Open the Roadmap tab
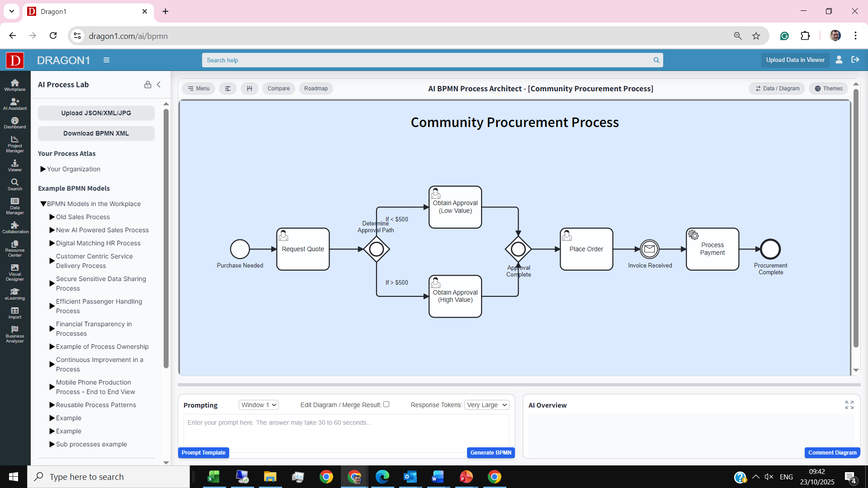Screen dimensions: 868x488 pos(316,89)
